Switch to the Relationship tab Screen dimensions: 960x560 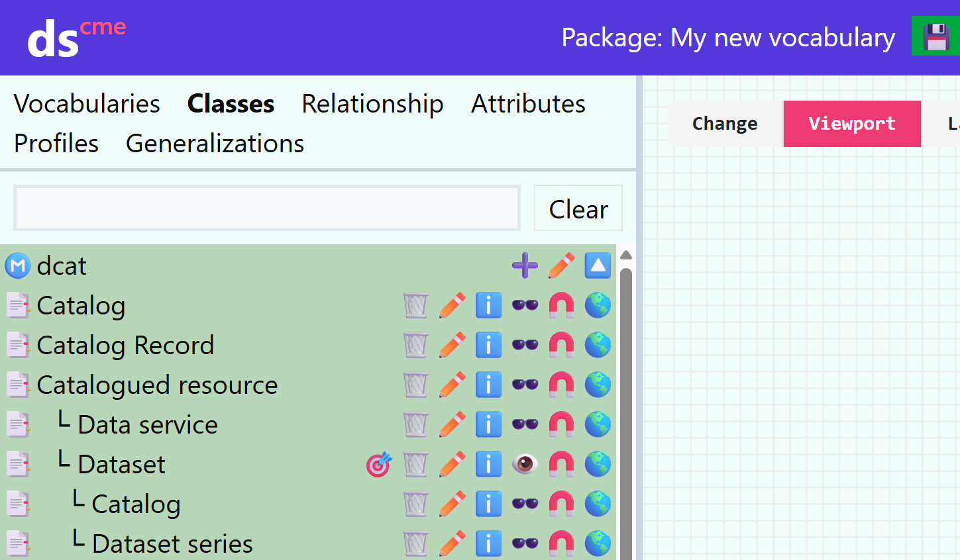[372, 104]
